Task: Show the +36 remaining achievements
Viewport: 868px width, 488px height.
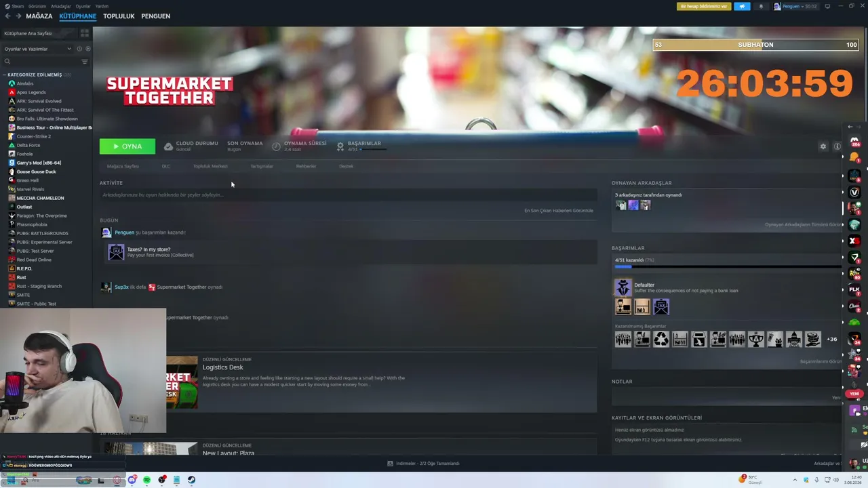Action: [831, 339]
